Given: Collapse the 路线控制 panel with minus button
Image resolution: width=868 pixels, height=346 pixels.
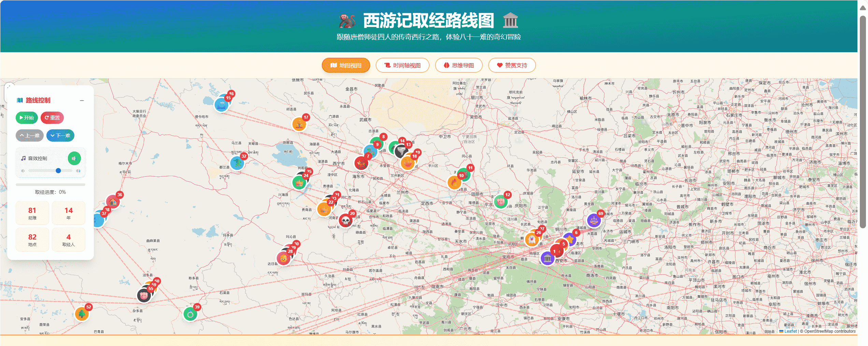Looking at the screenshot, I should tap(82, 100).
